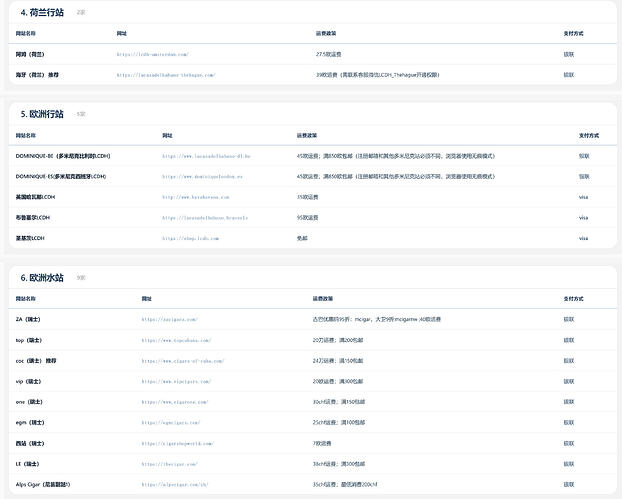Viewport: 622px width, 499px height.
Task: Open the DOMINIQUE-ES website URL link
Action: (x=202, y=177)
